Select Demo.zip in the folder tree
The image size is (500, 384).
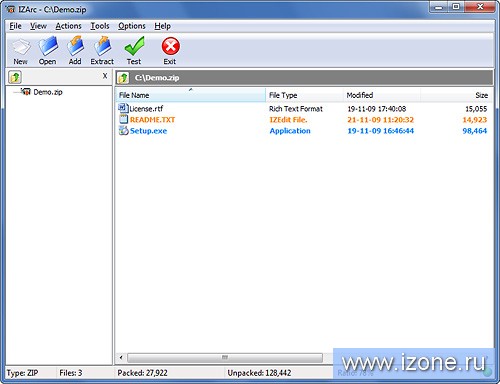(48, 92)
